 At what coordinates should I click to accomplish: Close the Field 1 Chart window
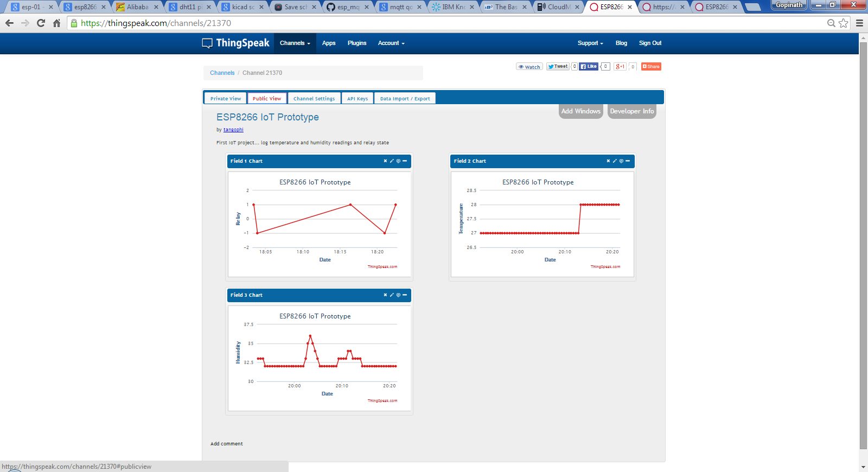[x=385, y=161]
